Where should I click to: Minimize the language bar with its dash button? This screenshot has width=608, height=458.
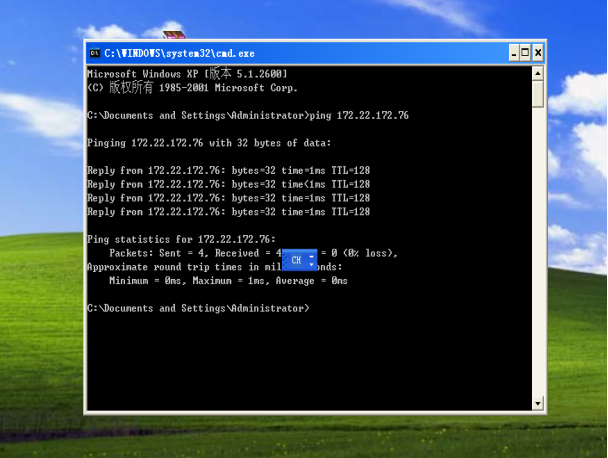(312, 256)
